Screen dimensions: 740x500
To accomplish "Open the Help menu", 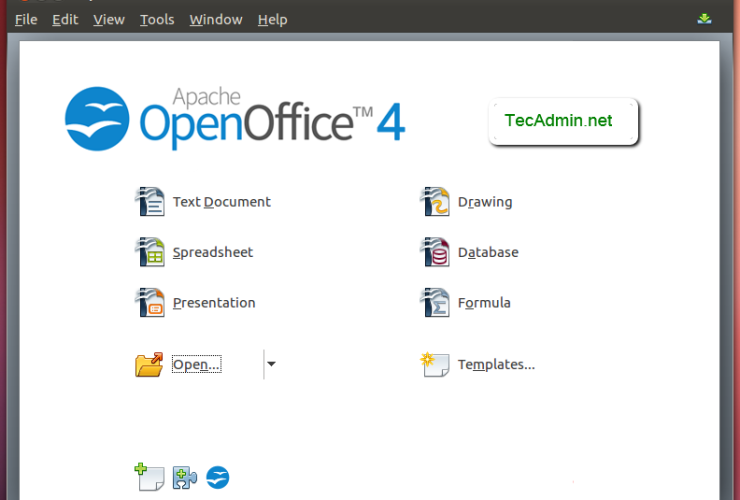I will (x=272, y=19).
